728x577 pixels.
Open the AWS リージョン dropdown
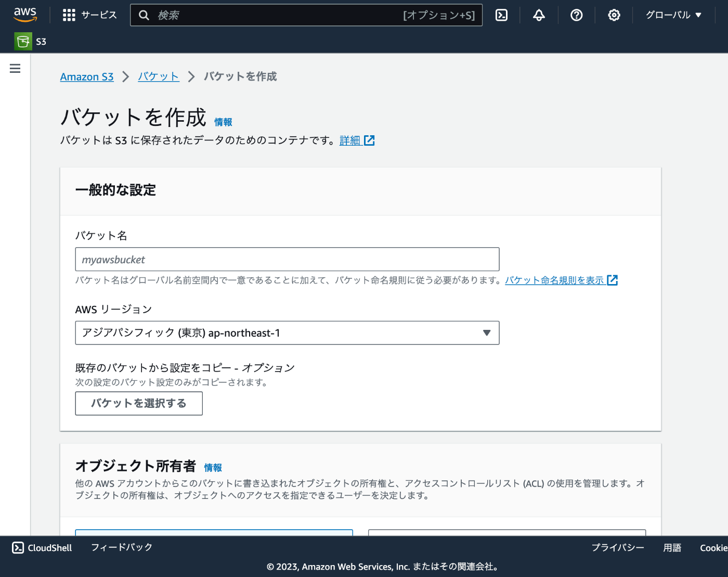point(287,333)
